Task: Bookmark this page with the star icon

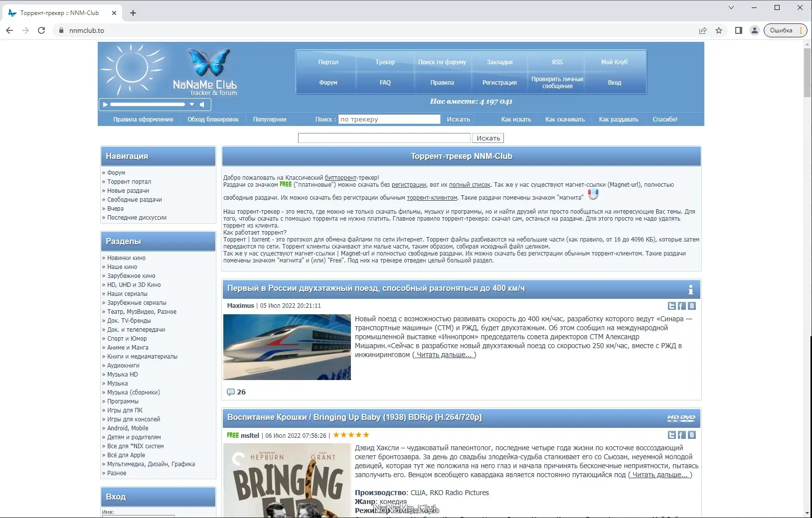Action: coord(719,30)
